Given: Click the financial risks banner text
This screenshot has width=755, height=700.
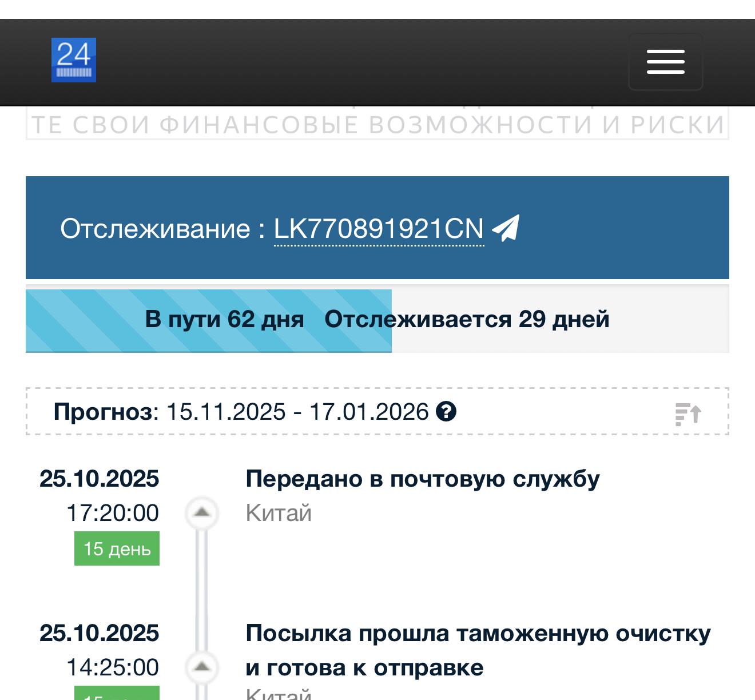Looking at the screenshot, I should point(378,125).
